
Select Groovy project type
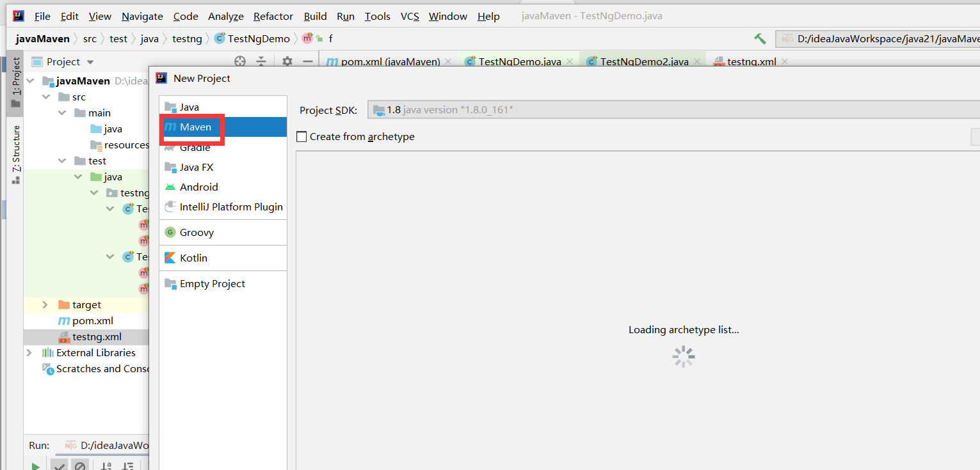[x=223, y=232]
